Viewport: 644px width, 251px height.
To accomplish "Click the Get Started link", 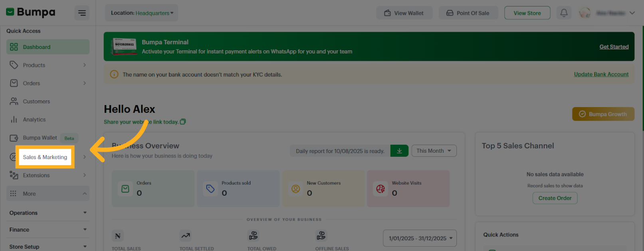I will 614,47.
